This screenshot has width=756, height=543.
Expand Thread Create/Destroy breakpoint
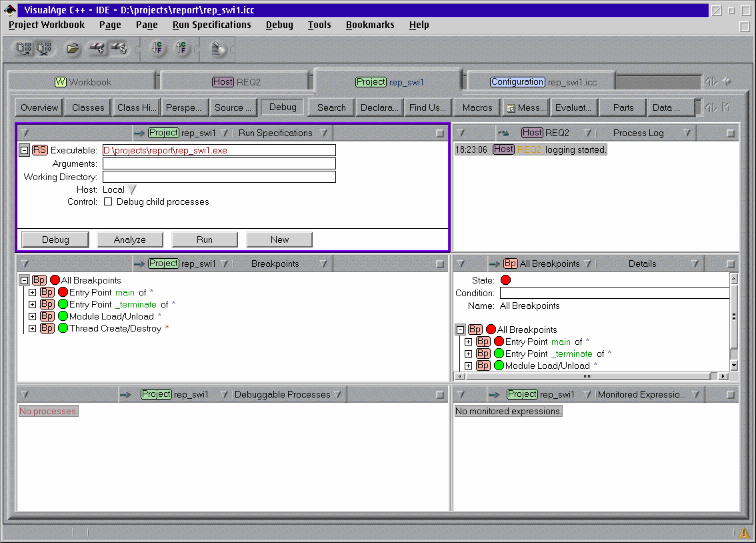click(32, 328)
